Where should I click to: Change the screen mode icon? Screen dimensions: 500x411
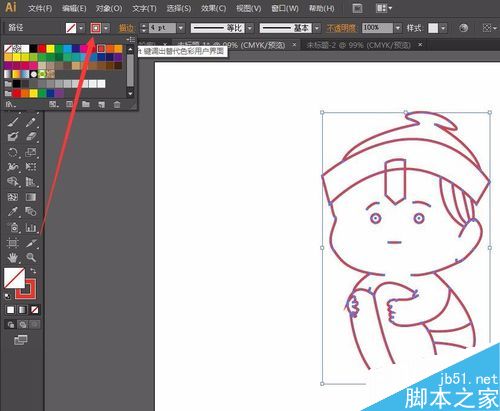tap(21, 340)
